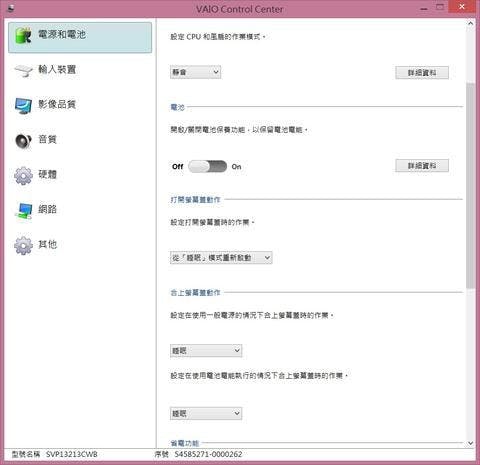Click the keyboard icon for 輸入裝置

coord(23,70)
